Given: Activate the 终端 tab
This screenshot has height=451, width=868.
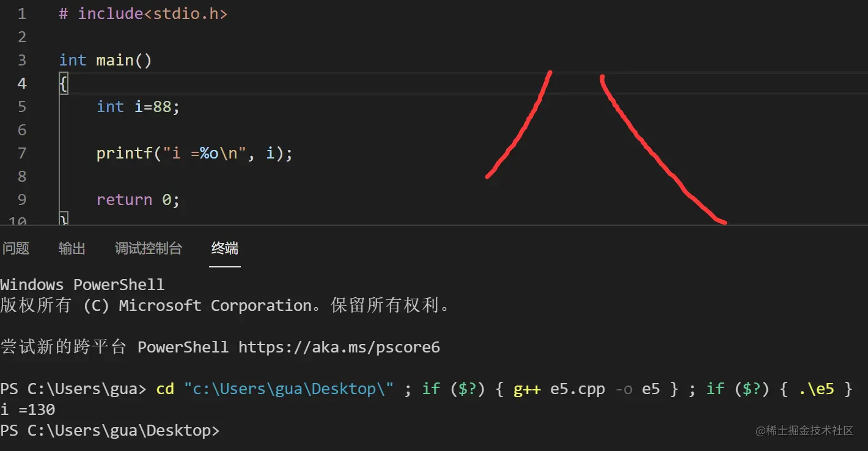Looking at the screenshot, I should tap(225, 248).
